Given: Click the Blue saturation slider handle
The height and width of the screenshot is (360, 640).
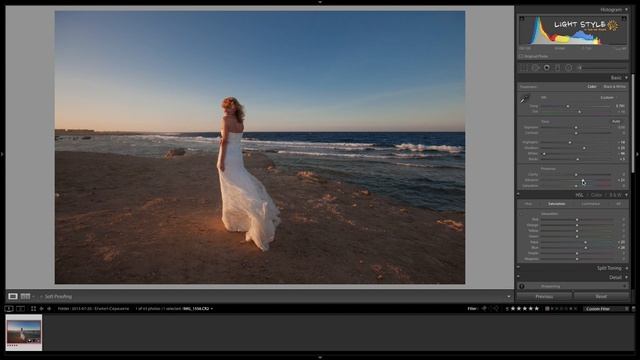Looking at the screenshot, I should tap(586, 247).
